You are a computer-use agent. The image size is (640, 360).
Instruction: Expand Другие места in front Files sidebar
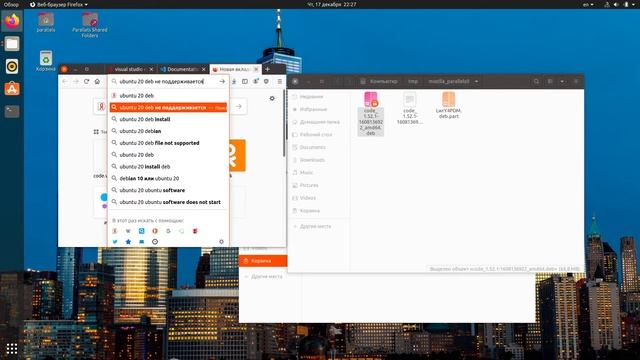(312, 226)
